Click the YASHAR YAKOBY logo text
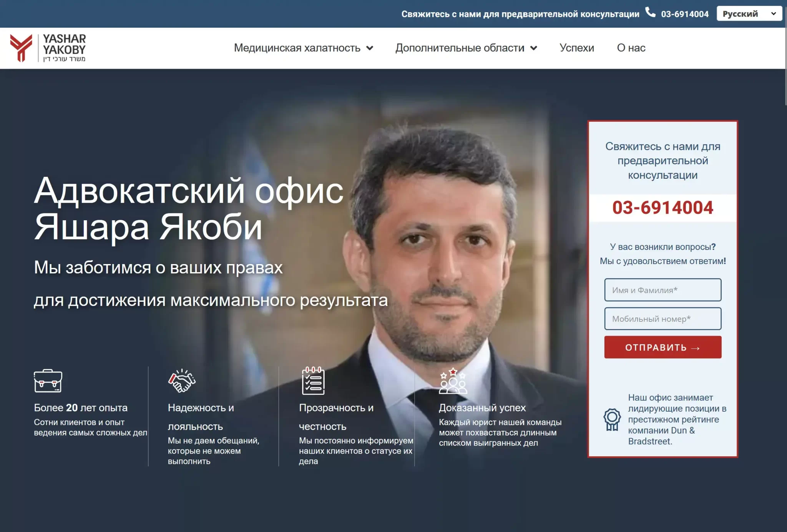The width and height of the screenshot is (787, 532). pos(64,45)
